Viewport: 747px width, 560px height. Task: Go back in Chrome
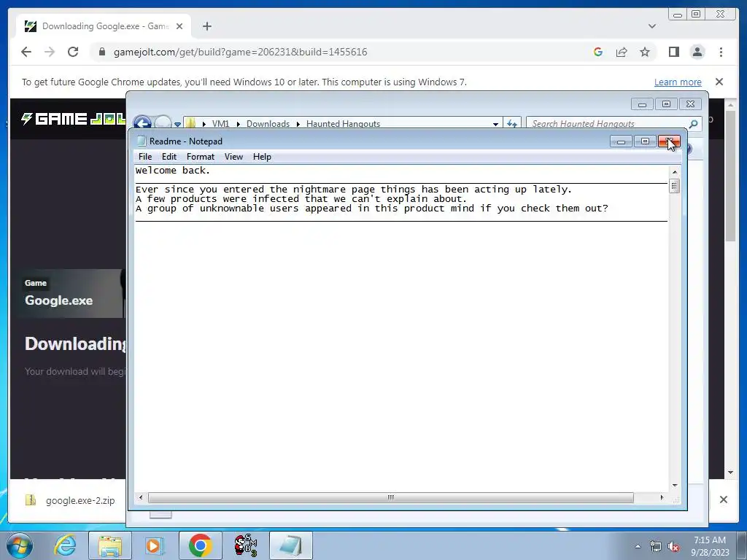point(26,52)
